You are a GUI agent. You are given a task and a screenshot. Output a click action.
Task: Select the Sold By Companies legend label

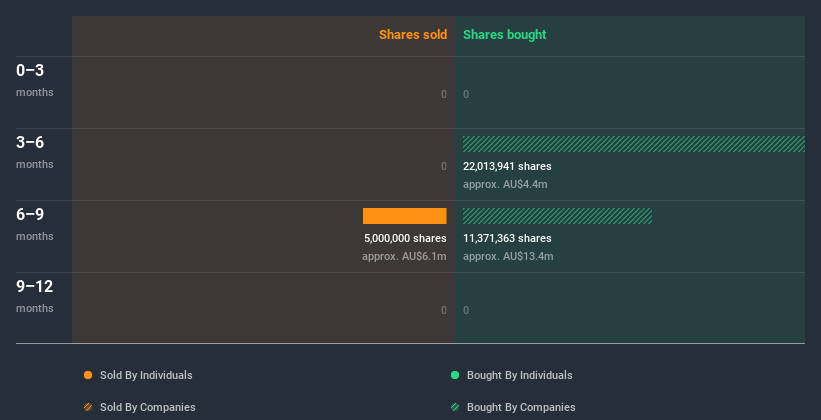[x=148, y=407]
